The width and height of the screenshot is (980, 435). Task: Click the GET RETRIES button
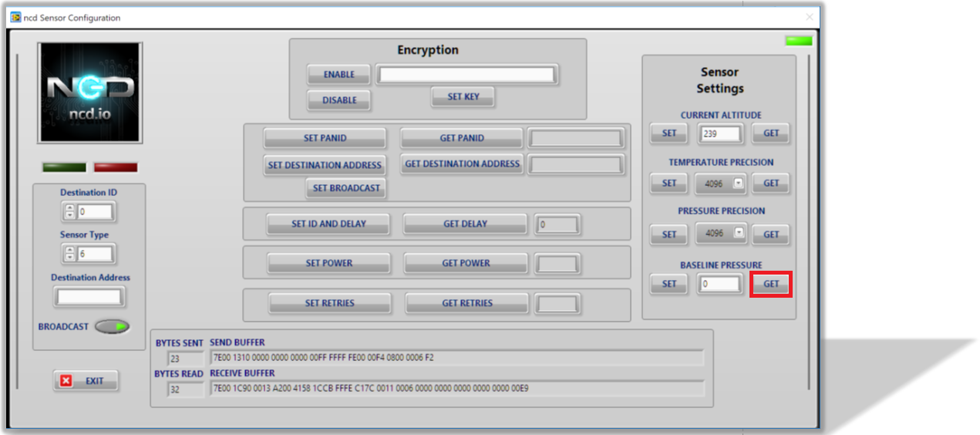click(467, 304)
